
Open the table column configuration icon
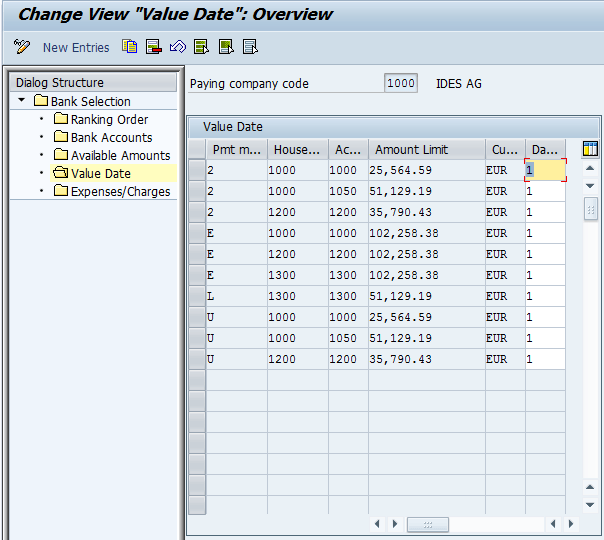pos(590,149)
